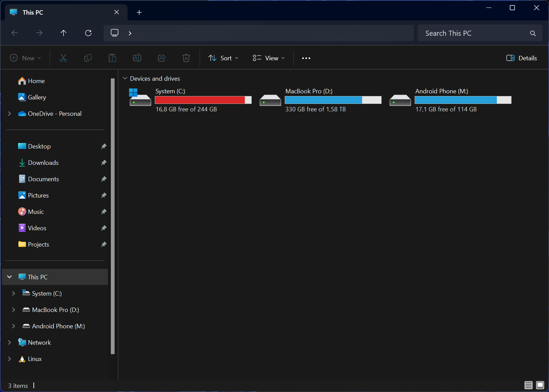Expand MacBook Pro (D:) in sidebar tree
The width and height of the screenshot is (549, 392).
pyautogui.click(x=14, y=310)
